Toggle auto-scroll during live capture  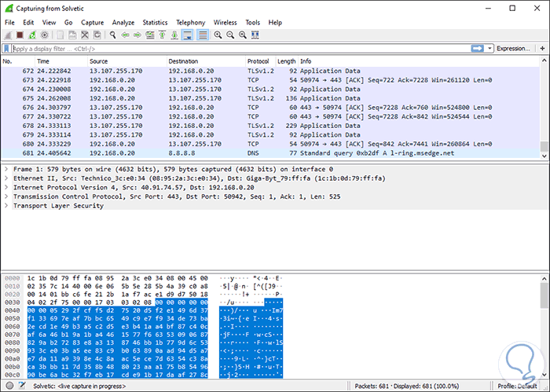188,35
